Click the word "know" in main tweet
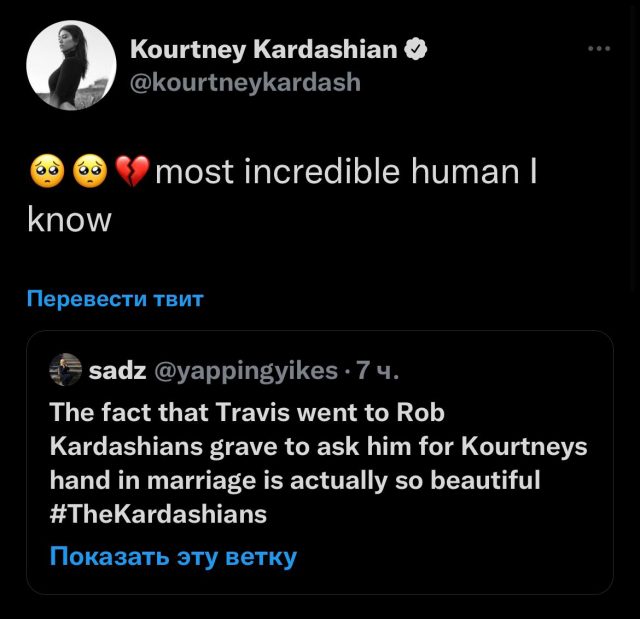This screenshot has height=619, width=640. pos(68,220)
